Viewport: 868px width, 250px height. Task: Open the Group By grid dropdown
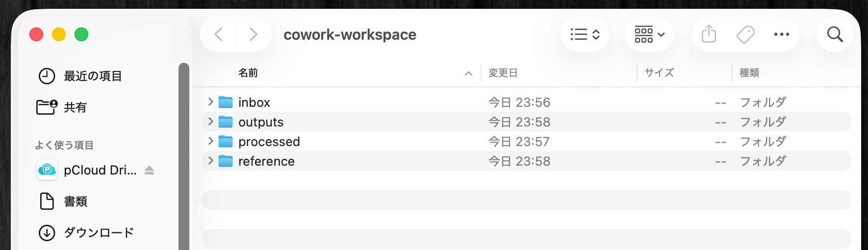649,34
